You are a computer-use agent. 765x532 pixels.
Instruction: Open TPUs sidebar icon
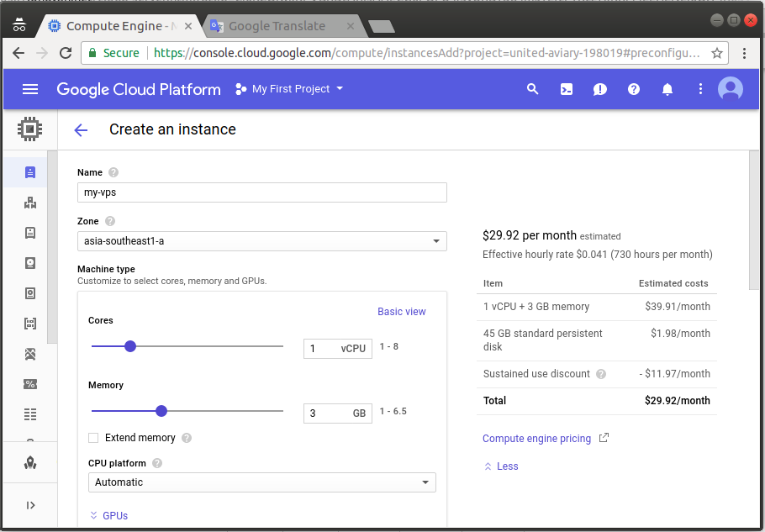30,354
